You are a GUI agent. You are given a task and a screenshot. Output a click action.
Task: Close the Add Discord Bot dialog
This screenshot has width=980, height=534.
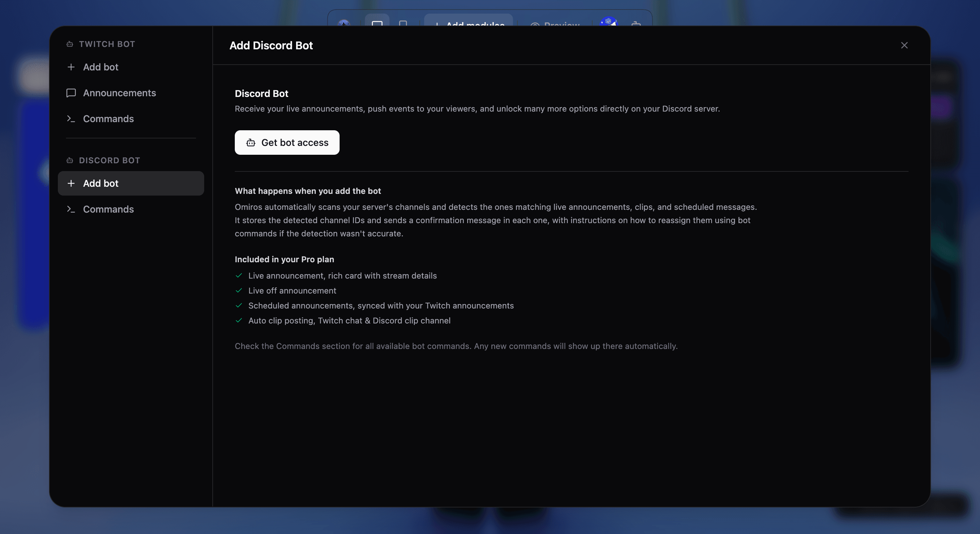click(904, 45)
